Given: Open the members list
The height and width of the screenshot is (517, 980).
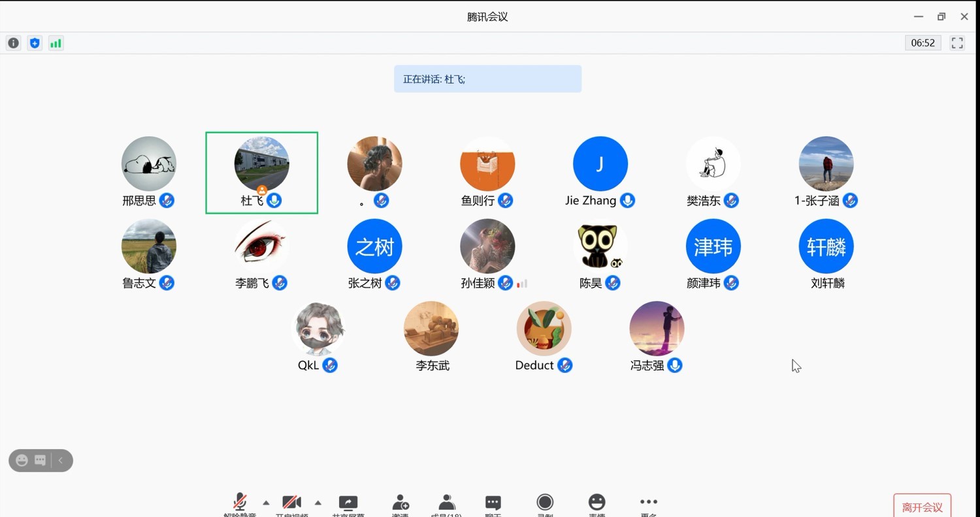Looking at the screenshot, I should [447, 504].
